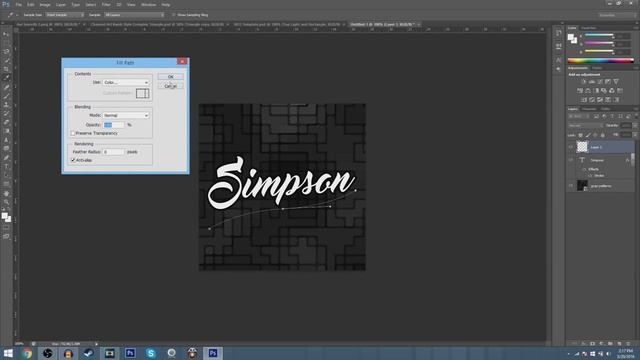
Task: Open the Custom Pattern picker swatch
Action: click(x=142, y=93)
